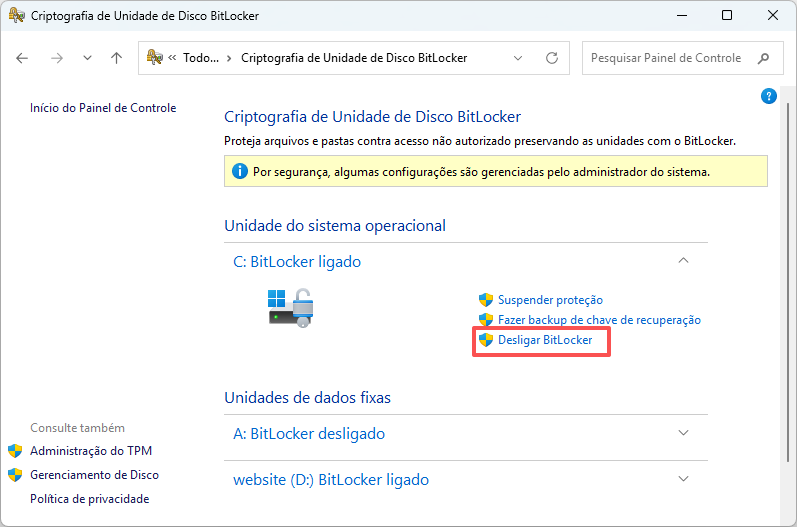Click shield icon beside Suspender proteção
Screen dimensions: 797x527
tap(486, 300)
